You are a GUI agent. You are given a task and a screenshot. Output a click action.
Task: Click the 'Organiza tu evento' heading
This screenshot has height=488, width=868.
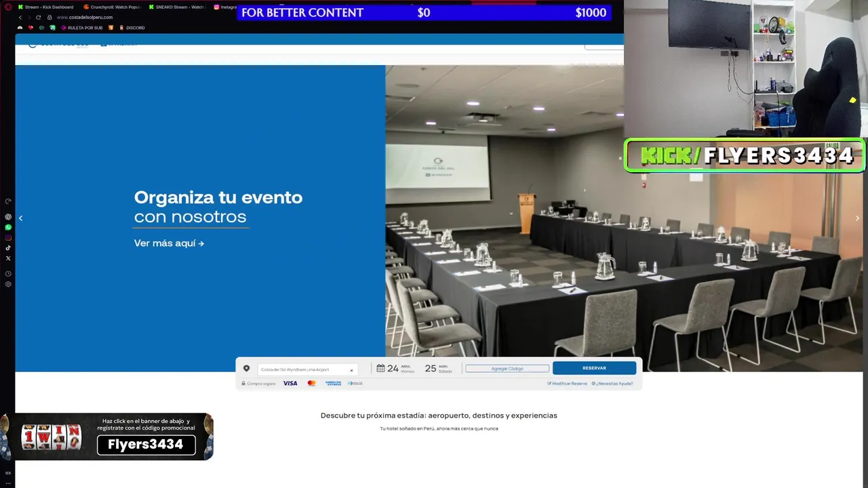tap(218, 197)
